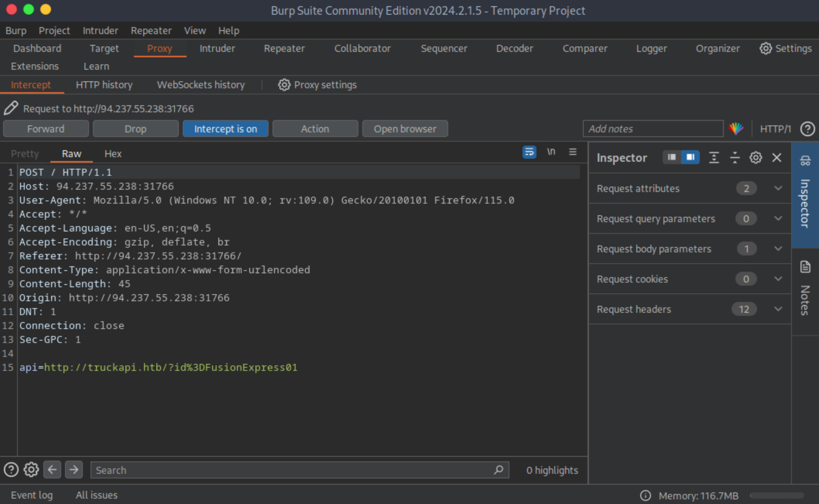The width and height of the screenshot is (819, 504).
Task: Open the Comparer tab
Action: [585, 48]
